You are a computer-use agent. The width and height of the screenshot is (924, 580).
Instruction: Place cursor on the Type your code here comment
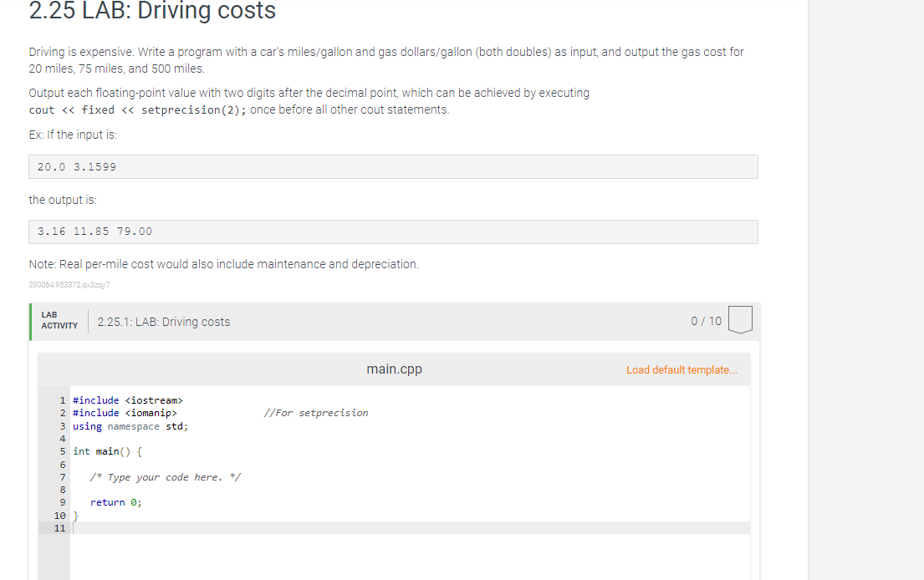pos(165,476)
